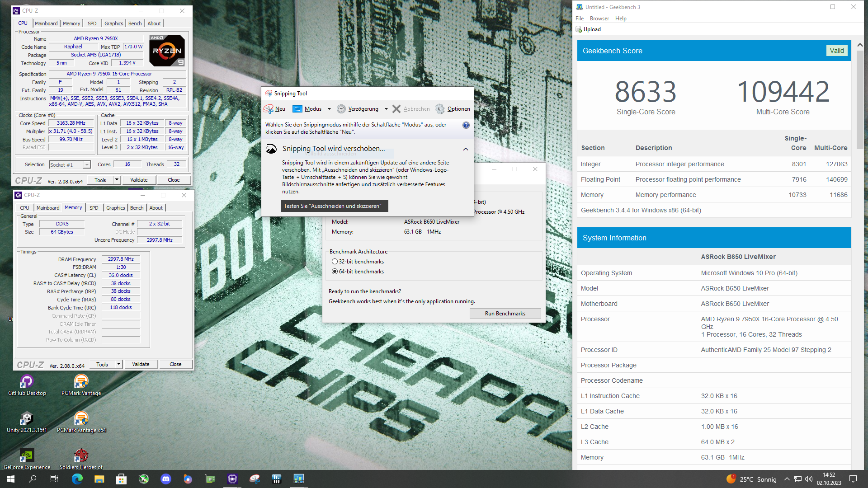Select 64-bit benchmarks radio button
Image resolution: width=868 pixels, height=488 pixels.
335,272
